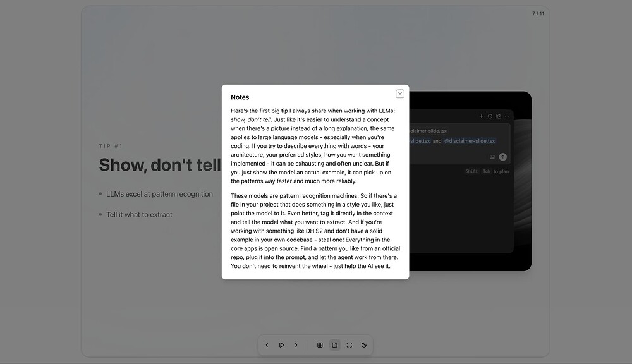Open chat history clock icon
The height and width of the screenshot is (364, 632).
tap(490, 116)
